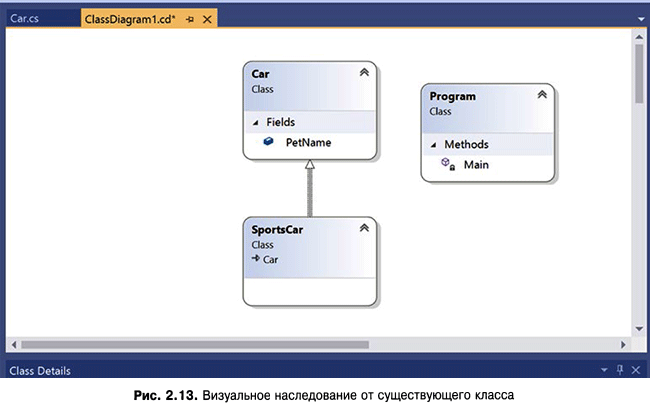The width and height of the screenshot is (650, 413).
Task: Pin the Class Details panel
Action: pos(621,370)
